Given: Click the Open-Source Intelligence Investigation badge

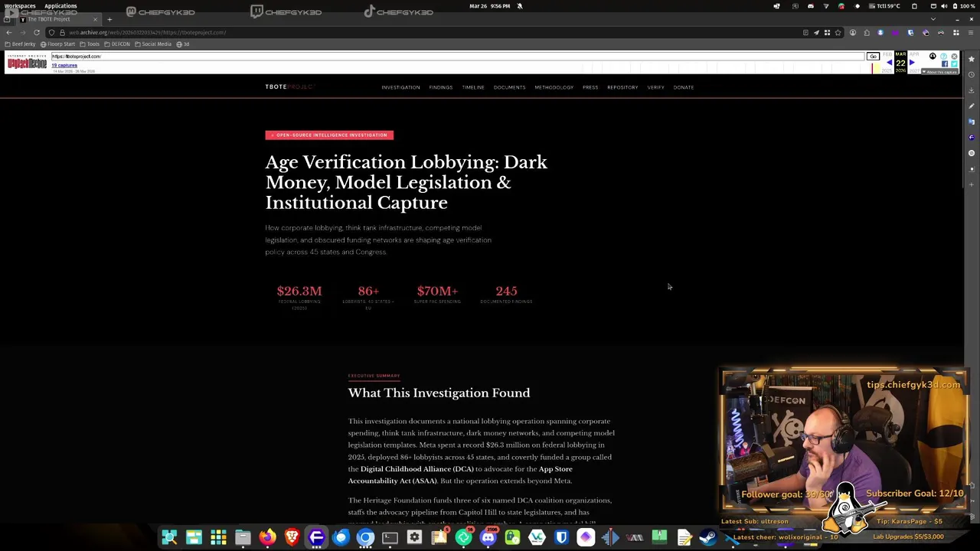Looking at the screenshot, I should coord(329,135).
